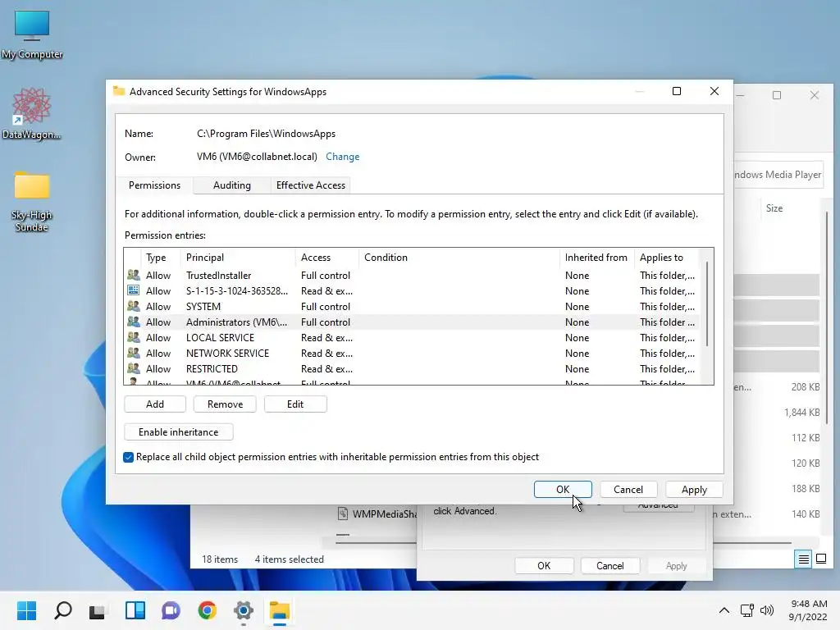The height and width of the screenshot is (630, 840).
Task: Click the NETWORK SERVICE row group icon
Action: (134, 353)
